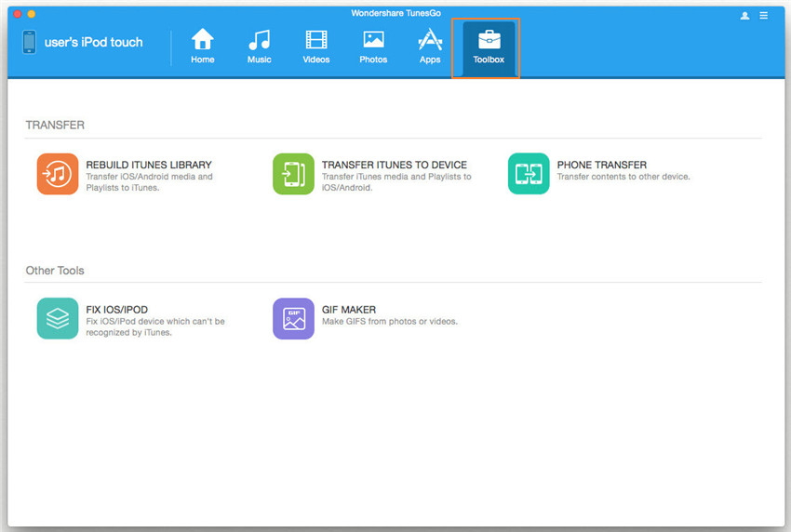Screen dimensions: 791x532
Task: Click the Rebuild iTunes Library orange icon
Action: click(x=58, y=174)
